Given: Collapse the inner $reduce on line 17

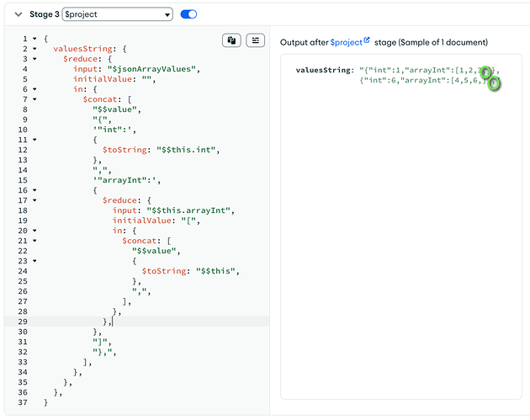Looking at the screenshot, I should (34, 200).
